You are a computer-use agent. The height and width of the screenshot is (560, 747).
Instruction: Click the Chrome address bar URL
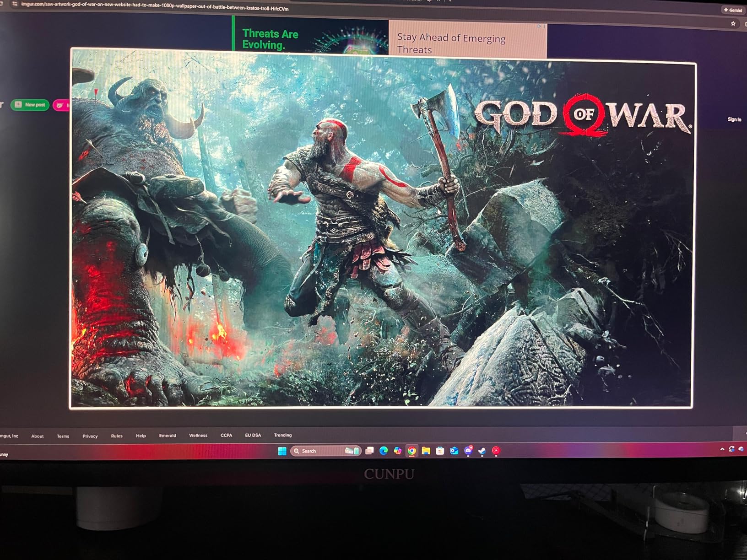click(155, 6)
